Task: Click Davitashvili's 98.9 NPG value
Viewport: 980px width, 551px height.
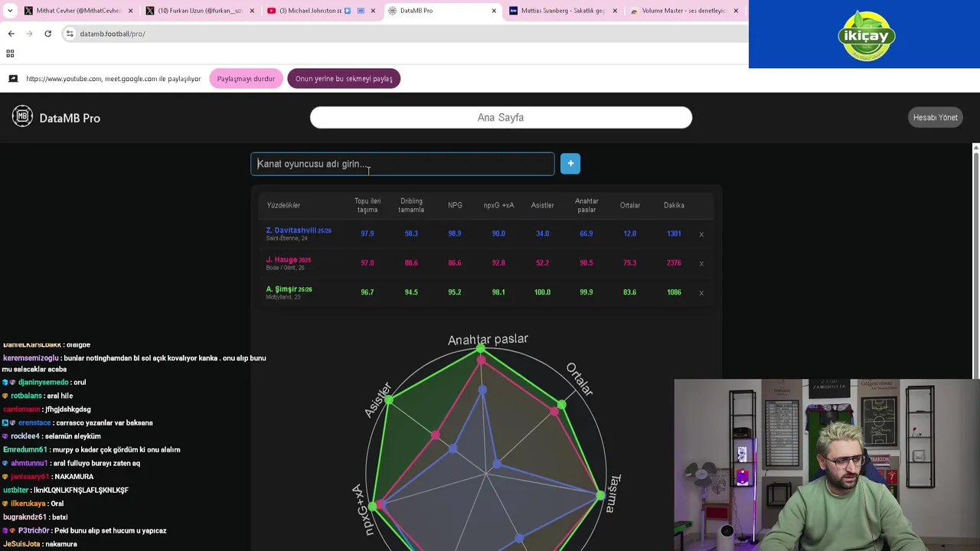Action: click(x=455, y=233)
